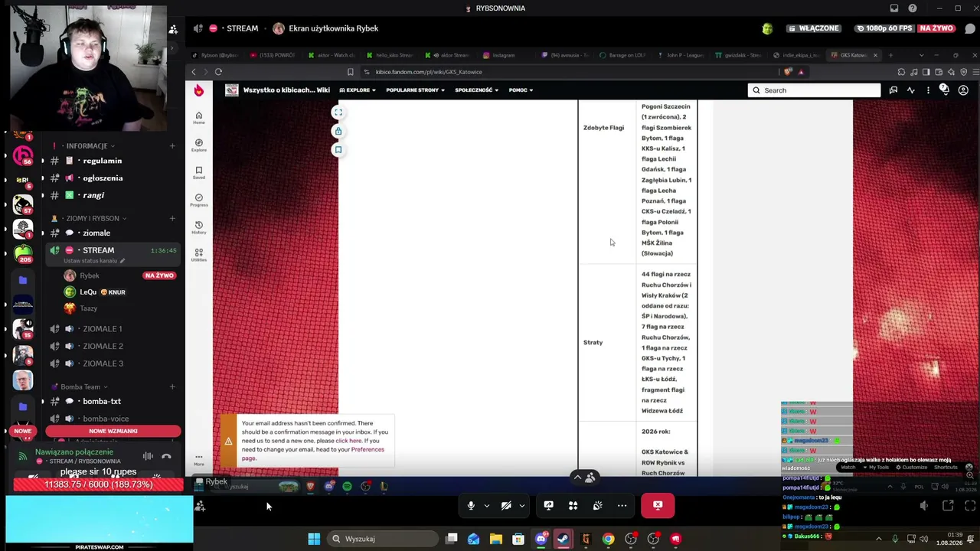Image resolution: width=980 pixels, height=551 pixels.
Task: Jump to new servers with the NOWE pill
Action: click(22, 431)
